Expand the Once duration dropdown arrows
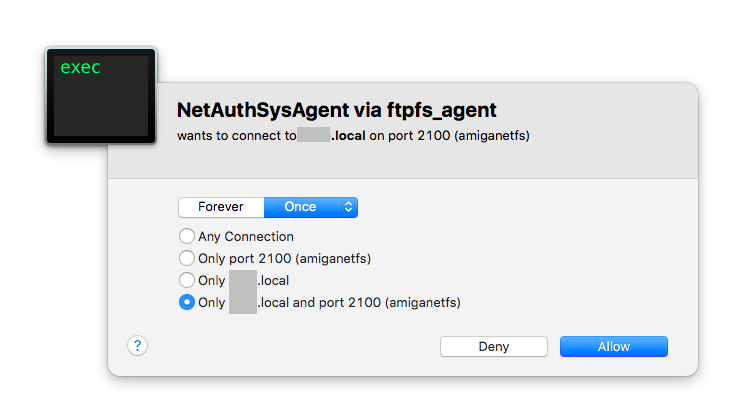The width and height of the screenshot is (735, 417). [x=348, y=207]
